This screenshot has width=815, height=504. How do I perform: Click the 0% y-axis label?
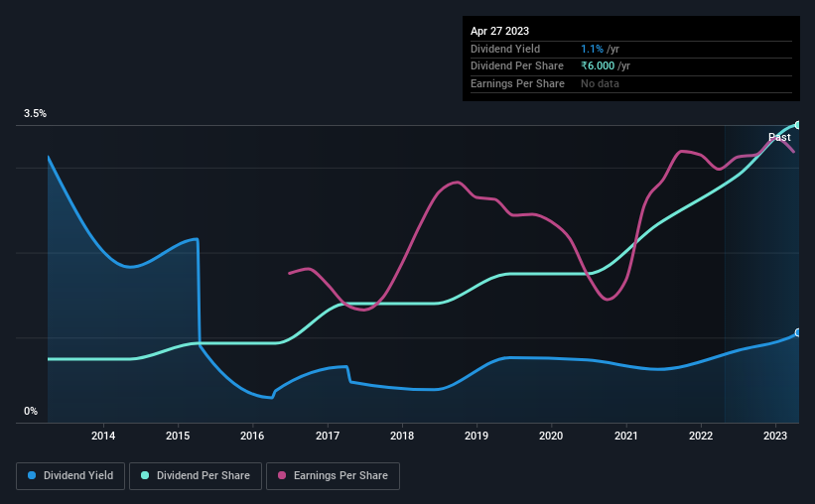click(31, 411)
